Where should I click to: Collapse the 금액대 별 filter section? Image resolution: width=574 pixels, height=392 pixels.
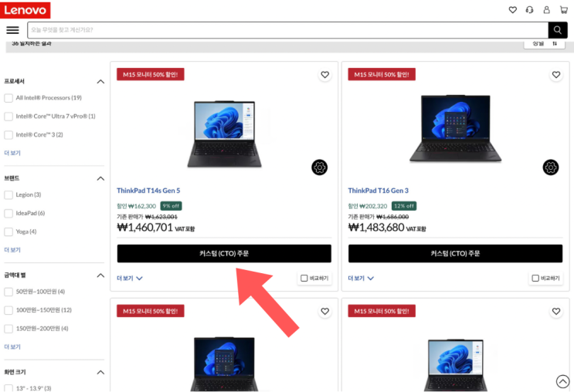100,275
